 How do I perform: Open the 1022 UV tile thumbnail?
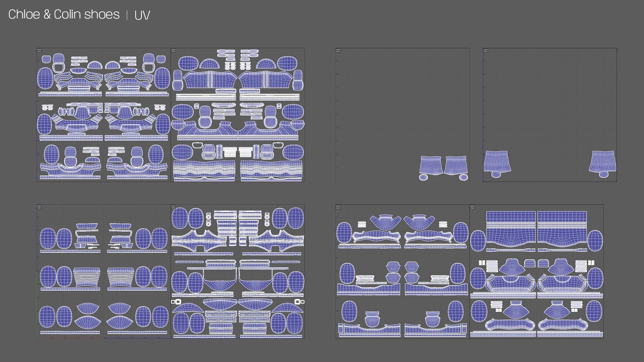click(x=537, y=271)
